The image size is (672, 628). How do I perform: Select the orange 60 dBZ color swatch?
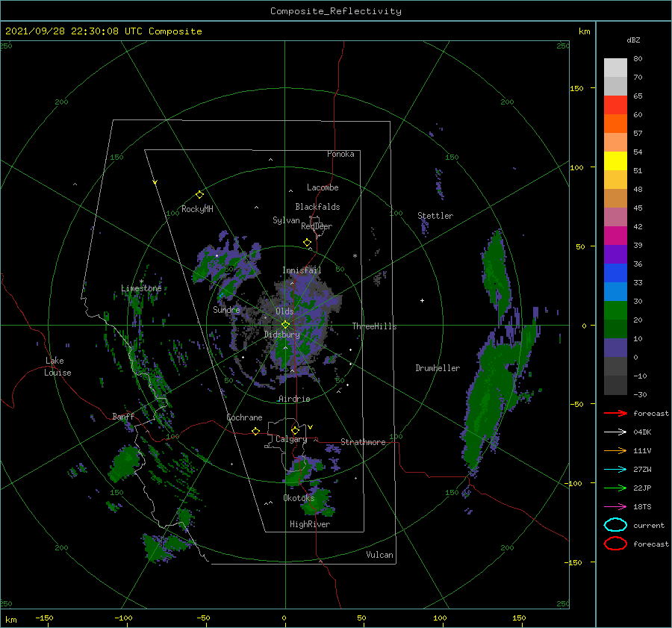615,123
